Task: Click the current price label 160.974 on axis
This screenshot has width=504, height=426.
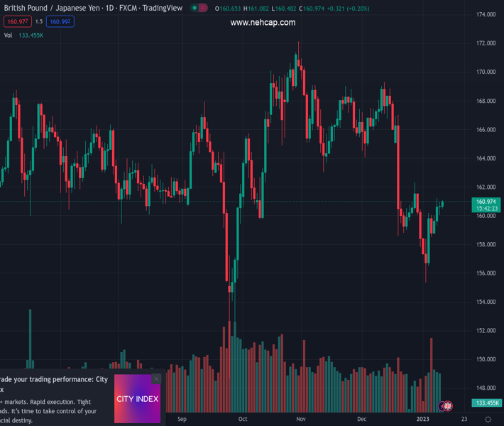Action: (486, 202)
